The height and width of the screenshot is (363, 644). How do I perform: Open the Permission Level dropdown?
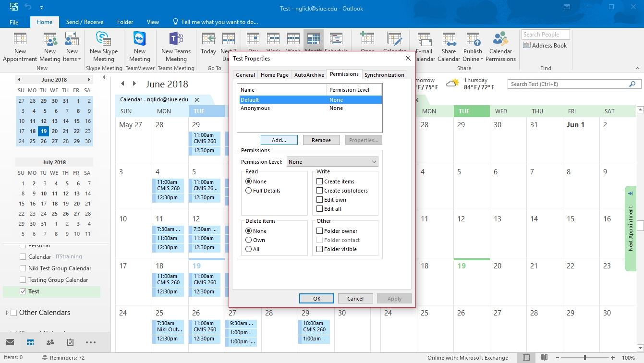332,162
